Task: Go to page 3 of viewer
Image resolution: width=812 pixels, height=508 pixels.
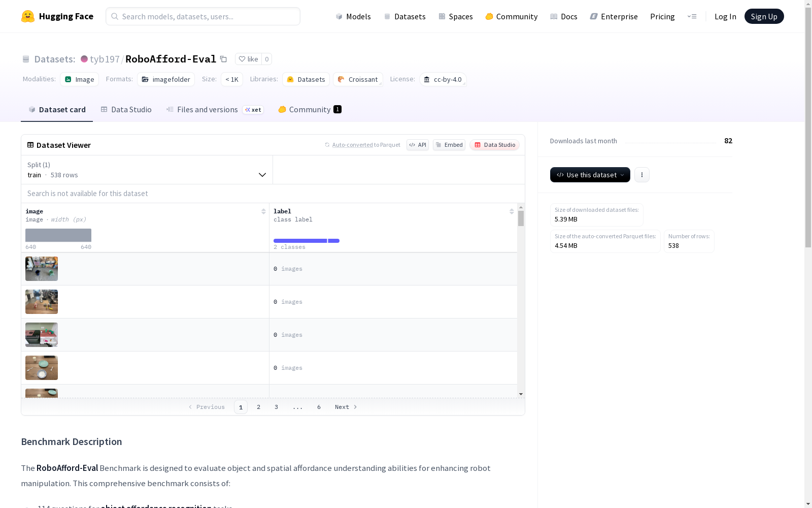Action: click(276, 407)
